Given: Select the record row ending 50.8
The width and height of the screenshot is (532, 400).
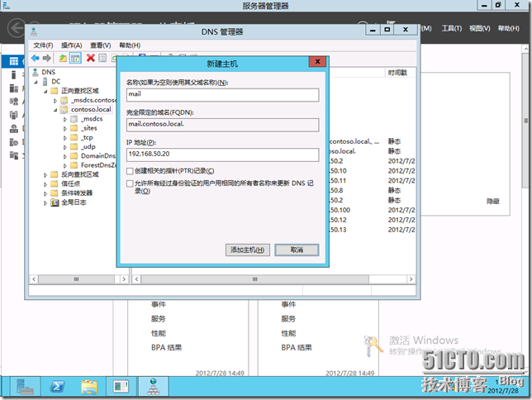Looking at the screenshot, I should click(x=372, y=190).
